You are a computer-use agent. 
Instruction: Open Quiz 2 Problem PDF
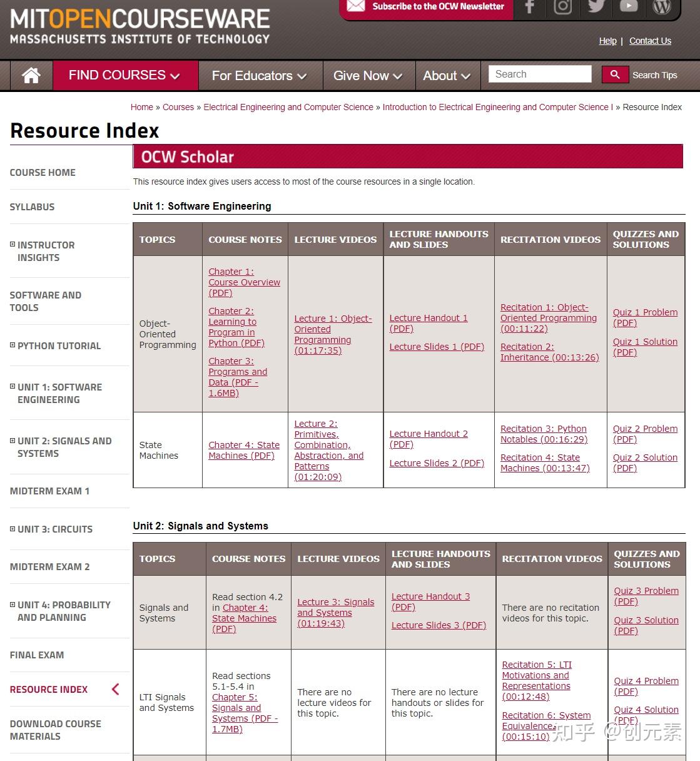645,434
